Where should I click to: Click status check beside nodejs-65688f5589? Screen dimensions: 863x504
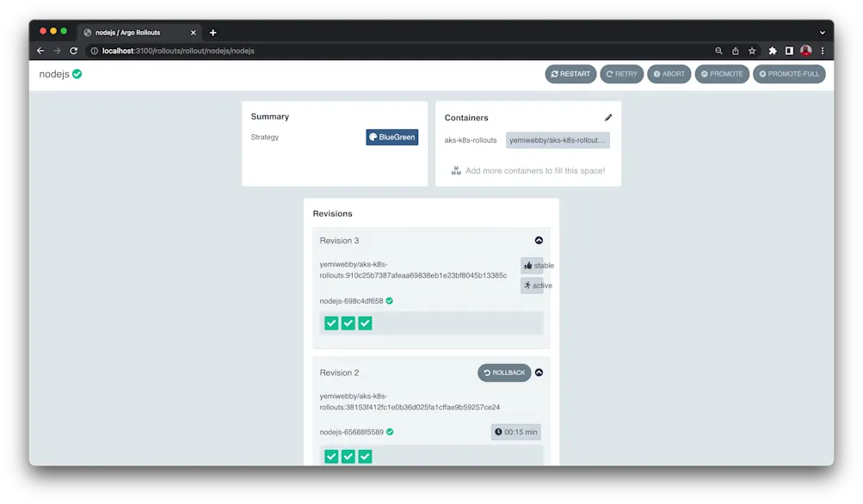tap(390, 432)
